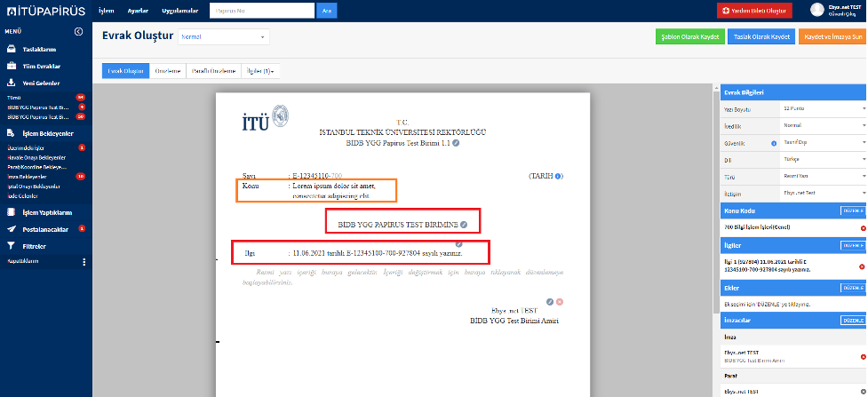Open İvedilik dropdown

pyautogui.click(x=824, y=126)
